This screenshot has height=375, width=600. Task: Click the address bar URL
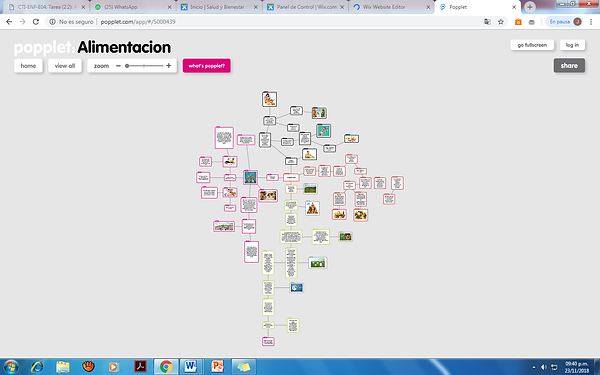138,22
